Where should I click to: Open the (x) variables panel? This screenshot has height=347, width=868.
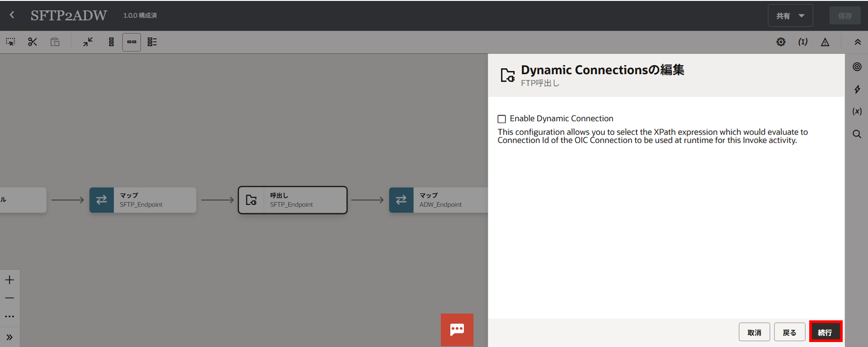[857, 111]
